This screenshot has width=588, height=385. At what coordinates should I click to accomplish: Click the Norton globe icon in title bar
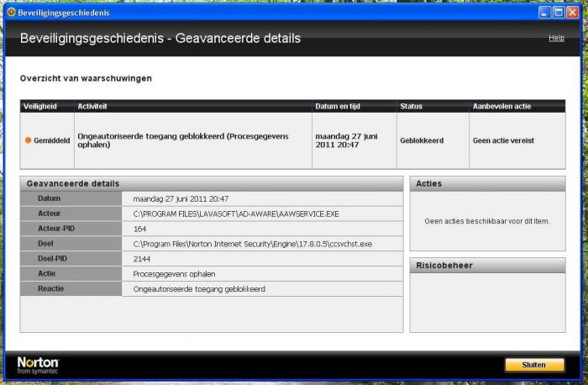tap(11, 13)
